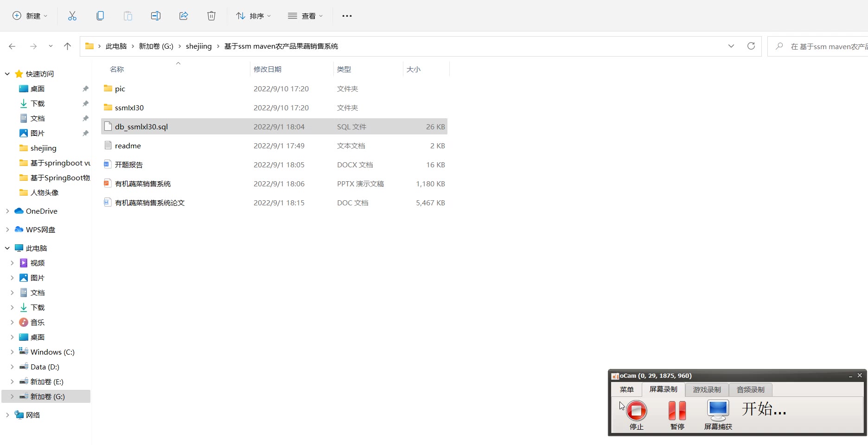
Task: Click 新加卷 (G:) in address breadcrumb
Action: [156, 46]
